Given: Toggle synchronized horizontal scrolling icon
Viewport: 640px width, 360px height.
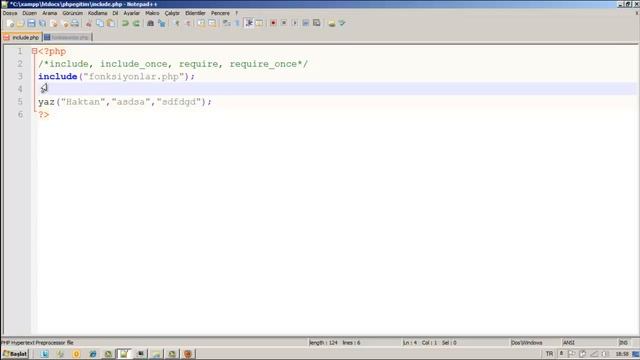Looking at the screenshot, I should 212,23.
